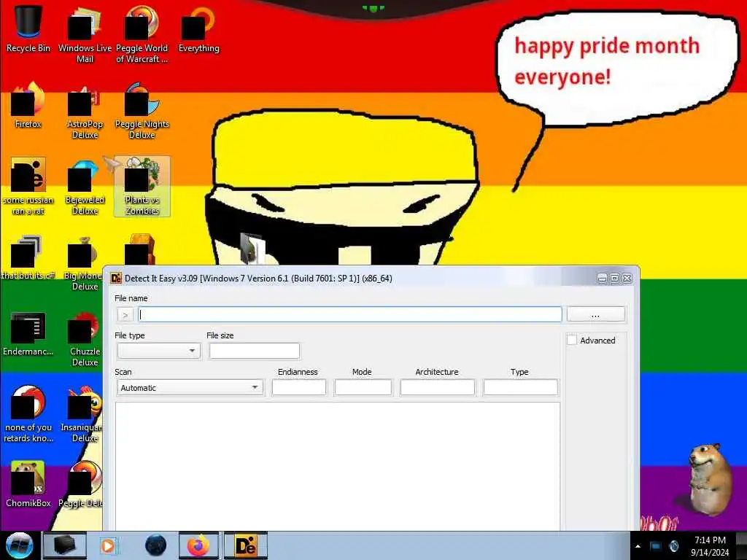This screenshot has width=747, height=560.
Task: Open the black box taskbar program
Action: (x=65, y=545)
